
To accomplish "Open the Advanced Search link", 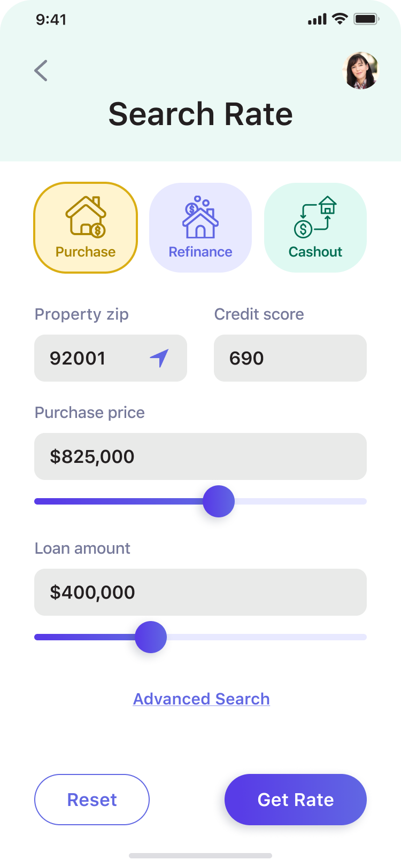I will (x=201, y=699).
